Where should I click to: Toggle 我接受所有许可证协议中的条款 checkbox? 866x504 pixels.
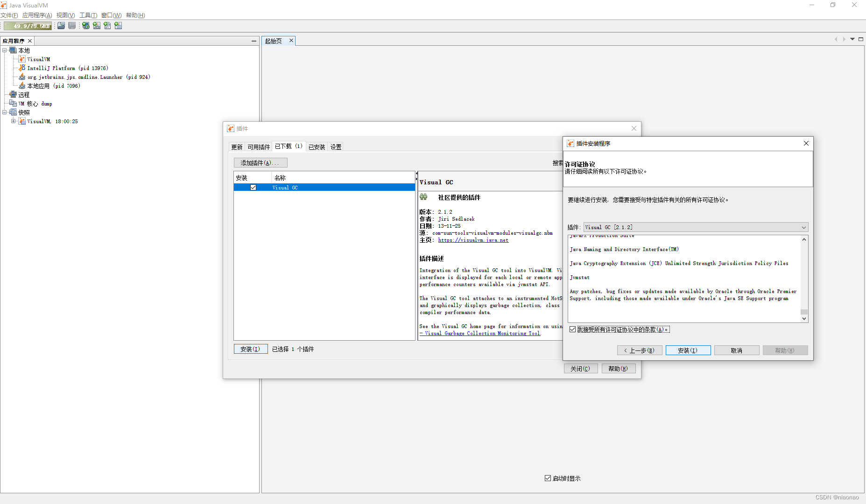[x=573, y=329]
